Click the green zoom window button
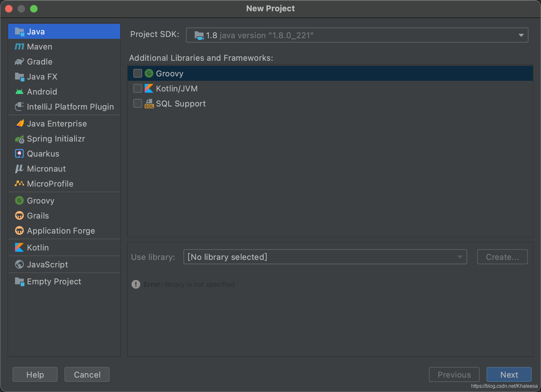Image resolution: width=541 pixels, height=392 pixels. tap(34, 9)
